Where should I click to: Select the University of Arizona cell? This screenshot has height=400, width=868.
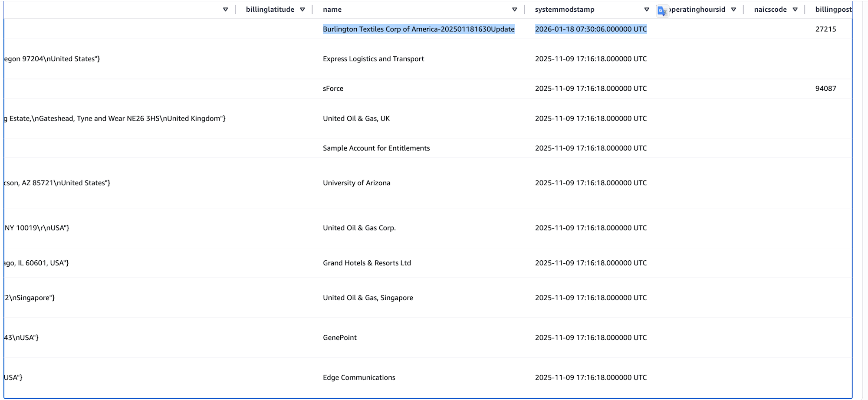[356, 183]
